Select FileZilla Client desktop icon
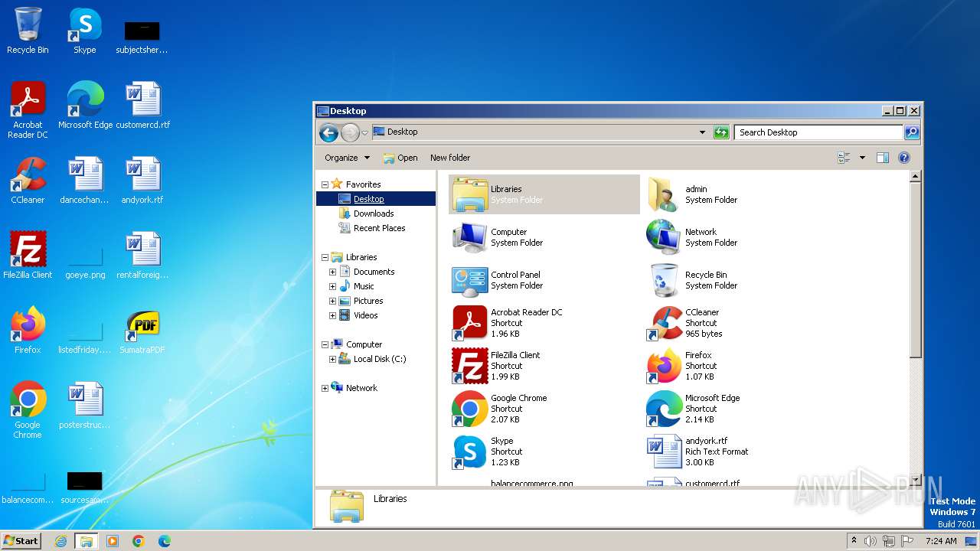 pos(28,256)
